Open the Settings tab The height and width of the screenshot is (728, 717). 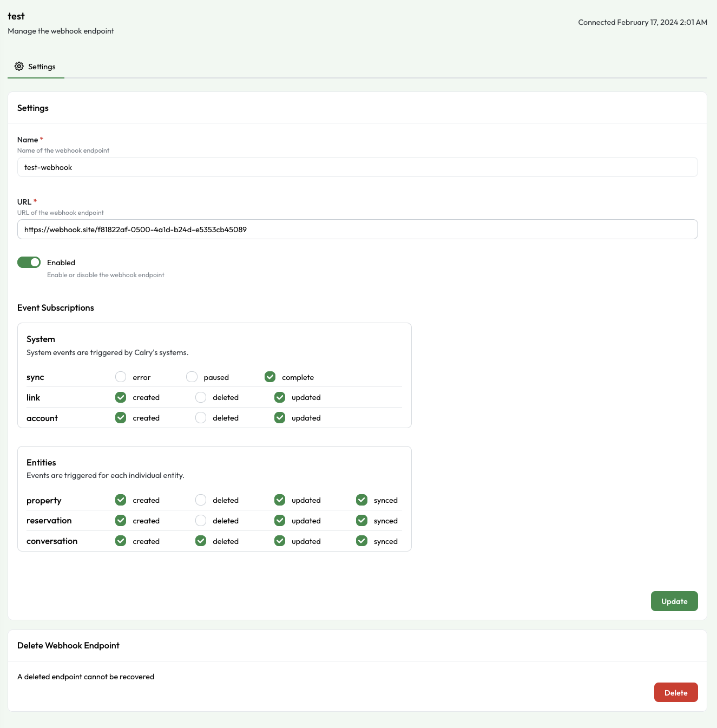pyautogui.click(x=36, y=67)
